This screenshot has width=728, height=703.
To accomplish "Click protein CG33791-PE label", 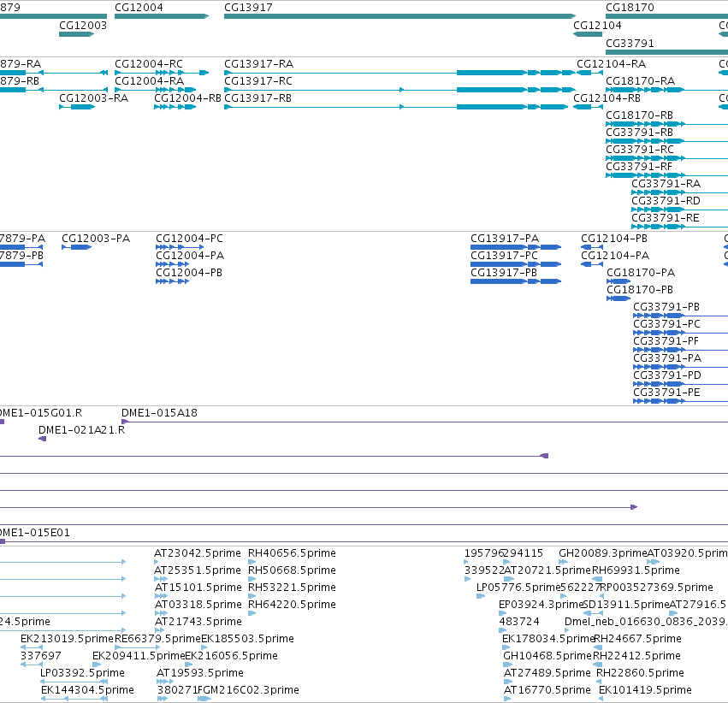I will pyautogui.click(x=666, y=393).
